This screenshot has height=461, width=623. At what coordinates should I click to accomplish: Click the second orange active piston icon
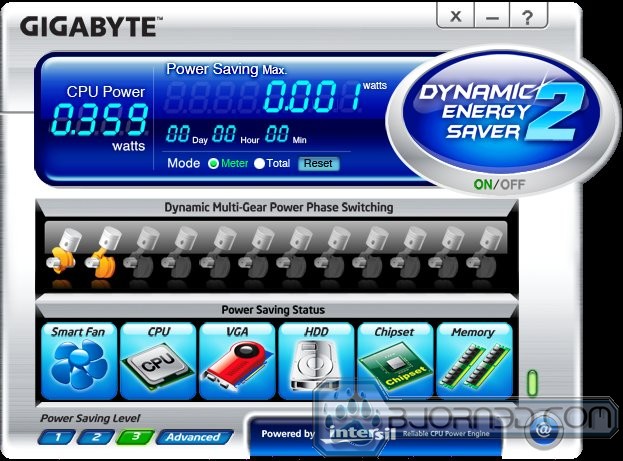102,252
